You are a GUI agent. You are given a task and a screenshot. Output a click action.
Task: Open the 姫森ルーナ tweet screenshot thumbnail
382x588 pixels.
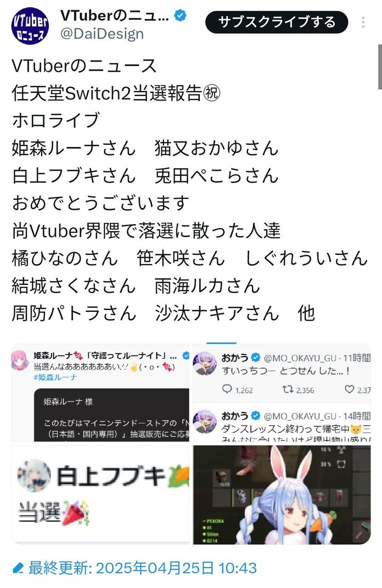[x=100, y=392]
